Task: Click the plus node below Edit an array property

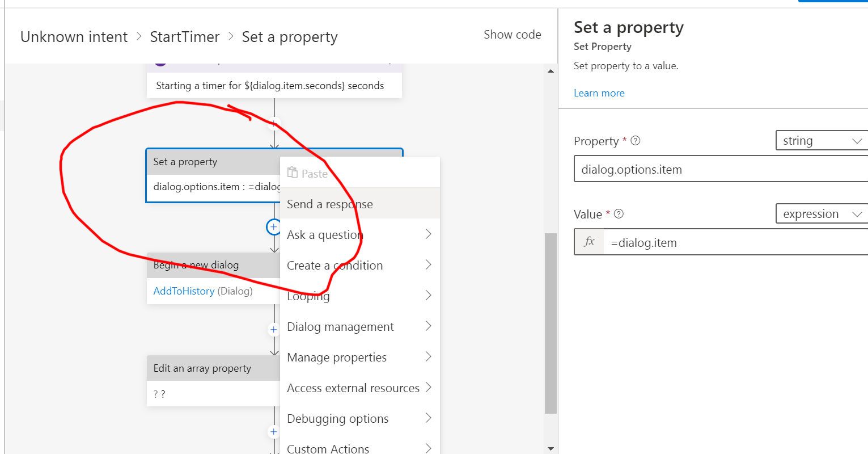Action: pyautogui.click(x=274, y=432)
